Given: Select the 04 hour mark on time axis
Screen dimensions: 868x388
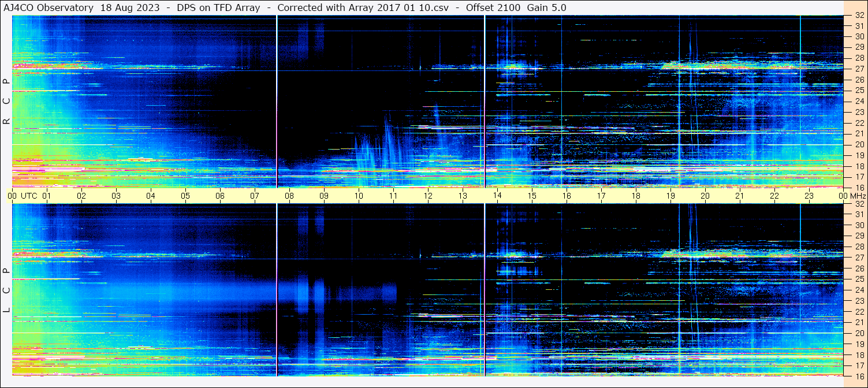Looking at the screenshot, I should point(151,196).
